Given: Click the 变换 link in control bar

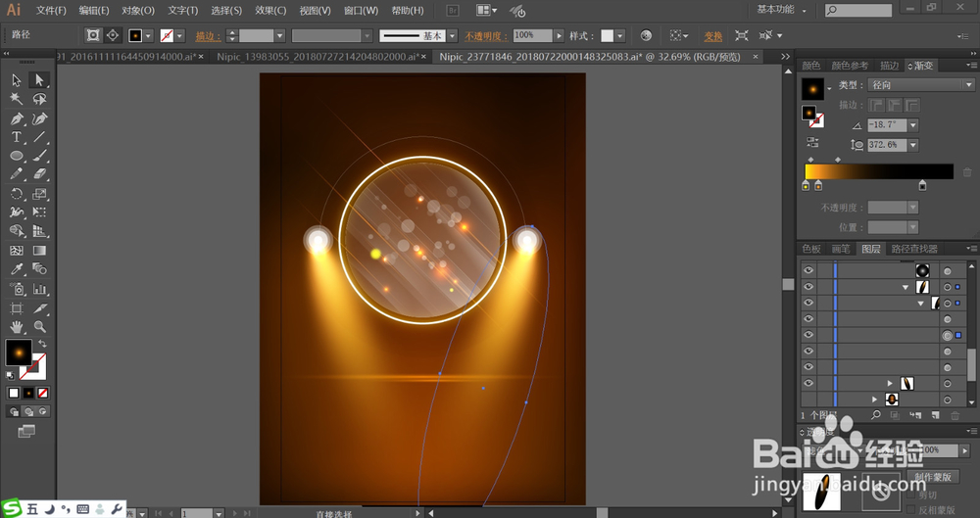Looking at the screenshot, I should (x=713, y=36).
